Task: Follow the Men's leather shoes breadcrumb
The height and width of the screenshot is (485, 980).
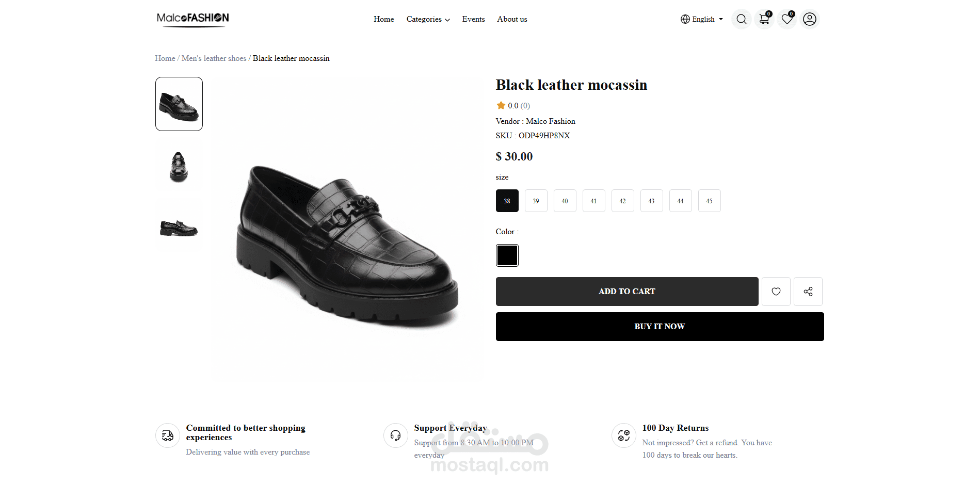Action: click(x=214, y=58)
